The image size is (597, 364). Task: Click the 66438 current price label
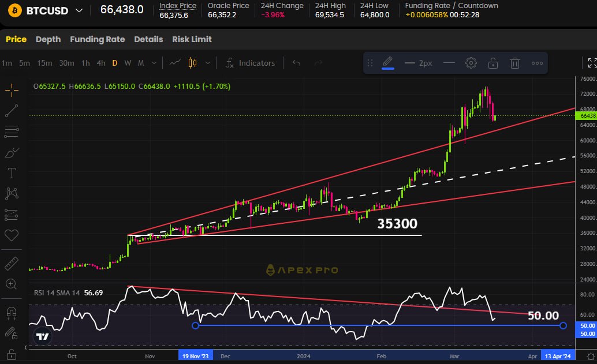[x=587, y=115]
